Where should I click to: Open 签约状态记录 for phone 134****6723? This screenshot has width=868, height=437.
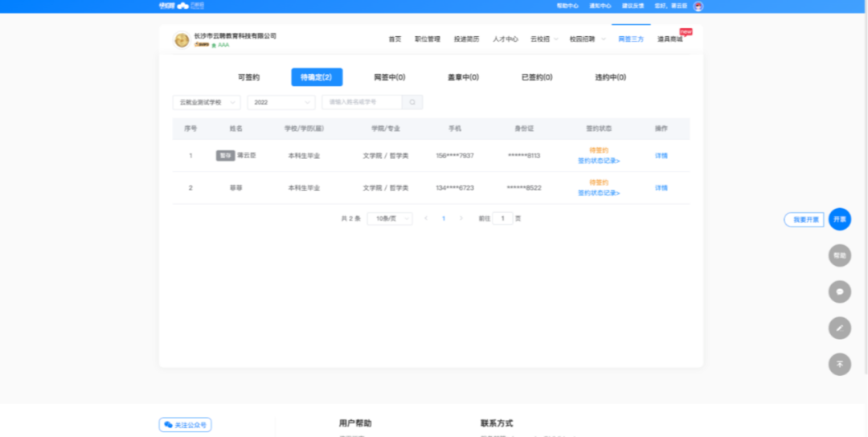pyautogui.click(x=599, y=193)
